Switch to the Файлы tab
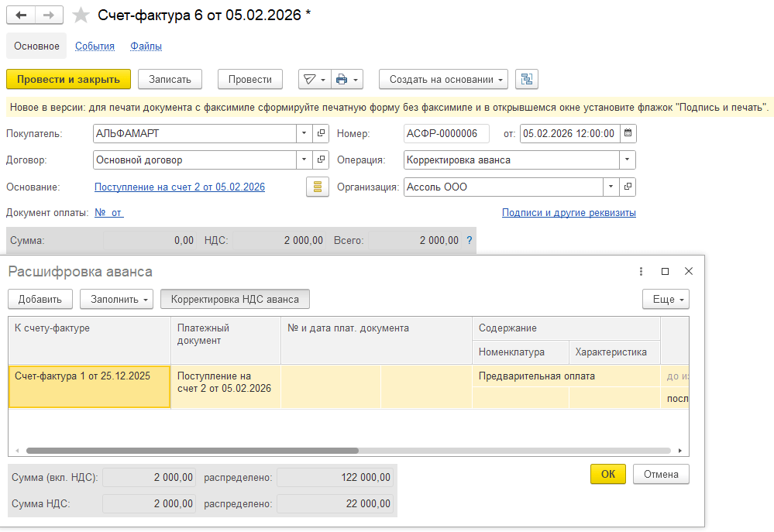Screen dimensions: 774x532 pos(146,46)
